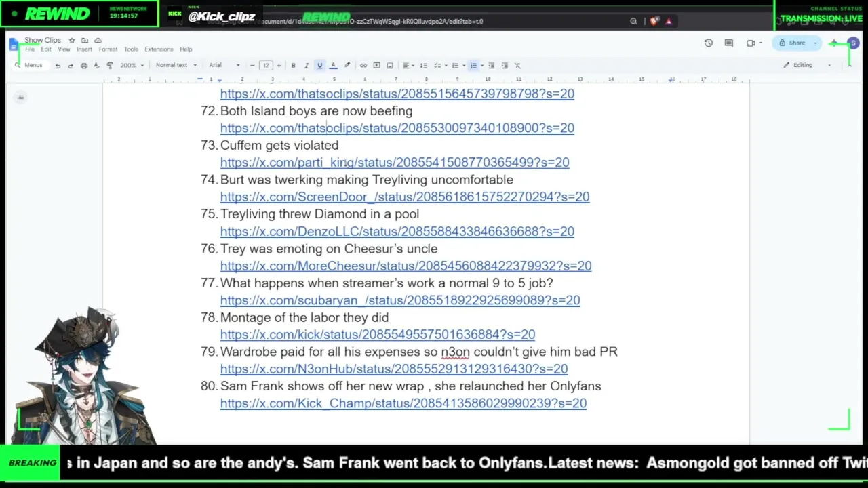Open the Editing mode dropdown
The width and height of the screenshot is (868, 488).
[807, 66]
